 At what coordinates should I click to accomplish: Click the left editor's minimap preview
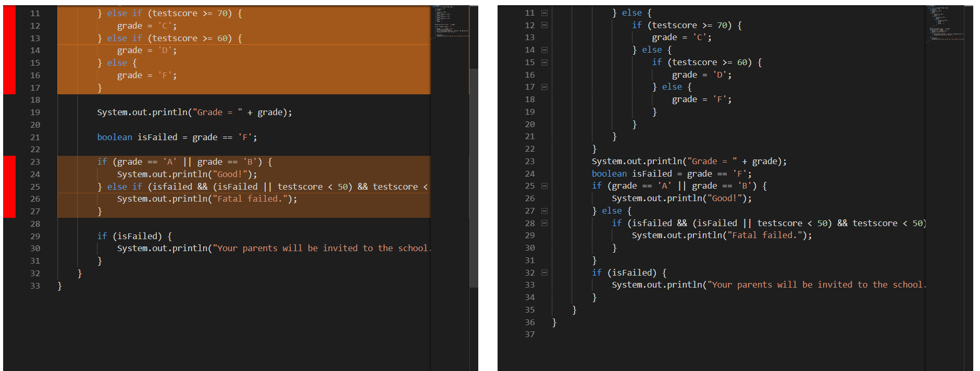[450, 22]
